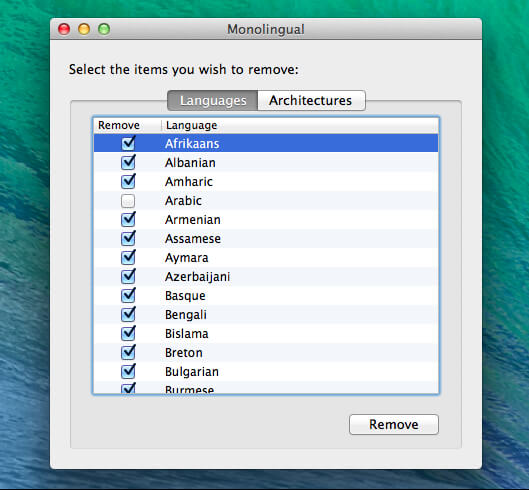Select the Albanian language name
The height and width of the screenshot is (490, 529).
point(190,163)
